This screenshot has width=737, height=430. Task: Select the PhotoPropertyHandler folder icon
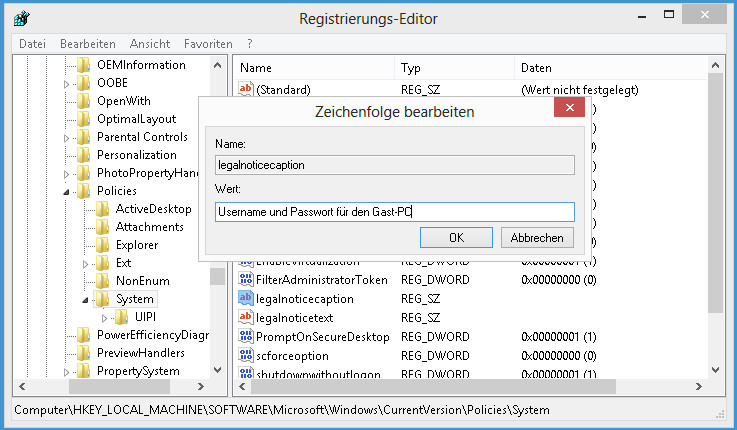tap(84, 173)
